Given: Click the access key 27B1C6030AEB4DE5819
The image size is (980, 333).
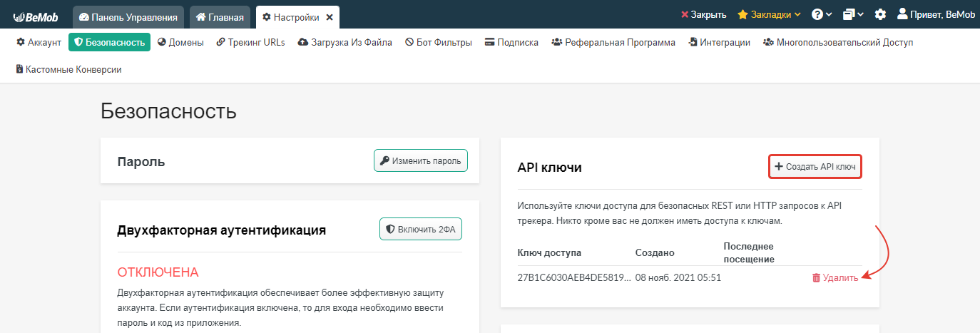Looking at the screenshot, I should pos(573,277).
